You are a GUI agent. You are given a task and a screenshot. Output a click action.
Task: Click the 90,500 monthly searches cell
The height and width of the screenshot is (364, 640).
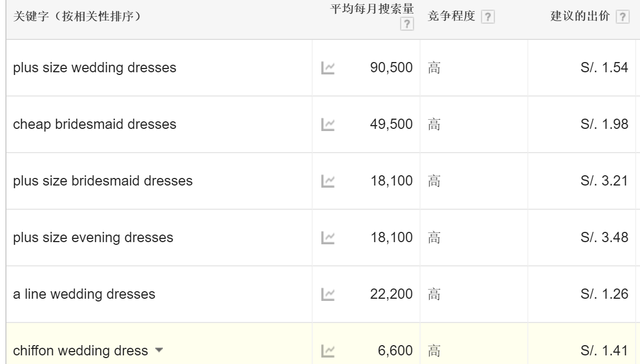tap(391, 67)
